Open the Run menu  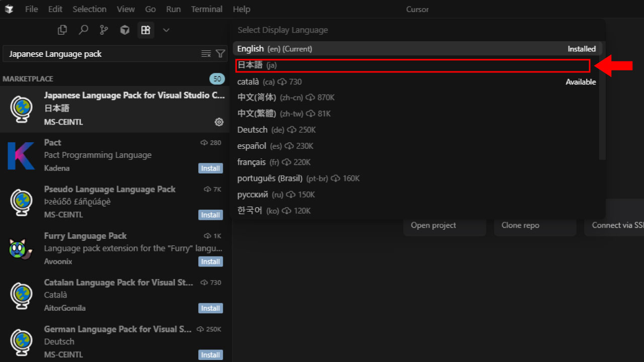(x=174, y=9)
